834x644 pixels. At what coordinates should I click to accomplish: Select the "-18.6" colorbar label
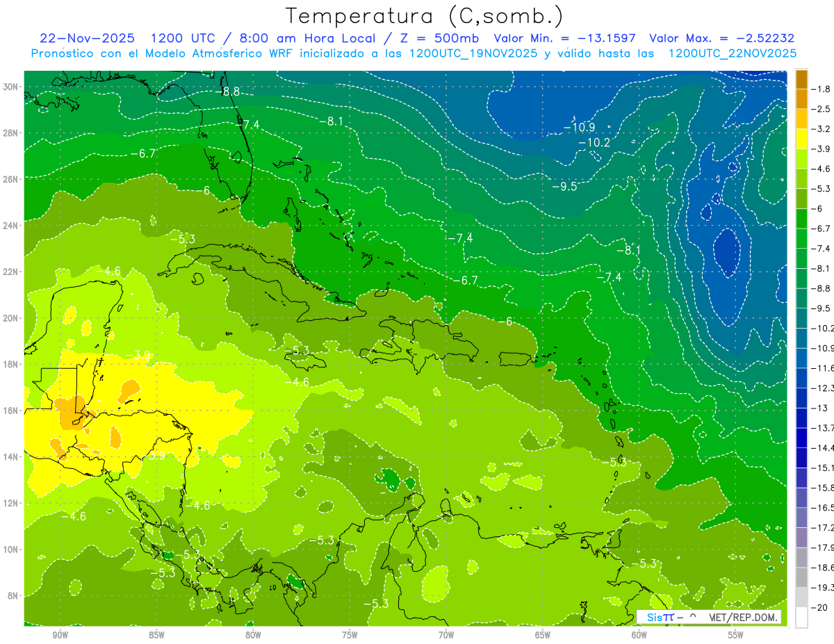pos(822,567)
